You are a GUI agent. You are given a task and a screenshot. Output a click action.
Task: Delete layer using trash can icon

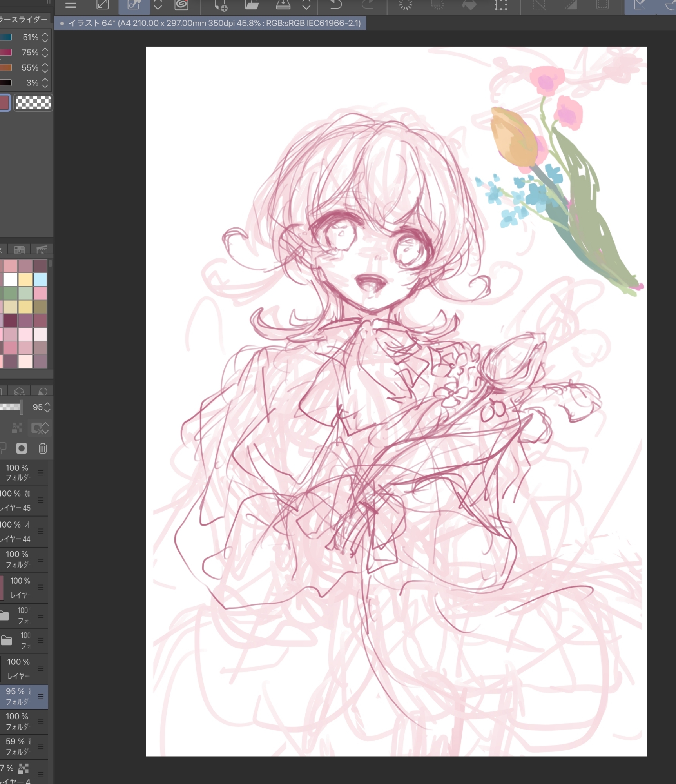coord(43,448)
